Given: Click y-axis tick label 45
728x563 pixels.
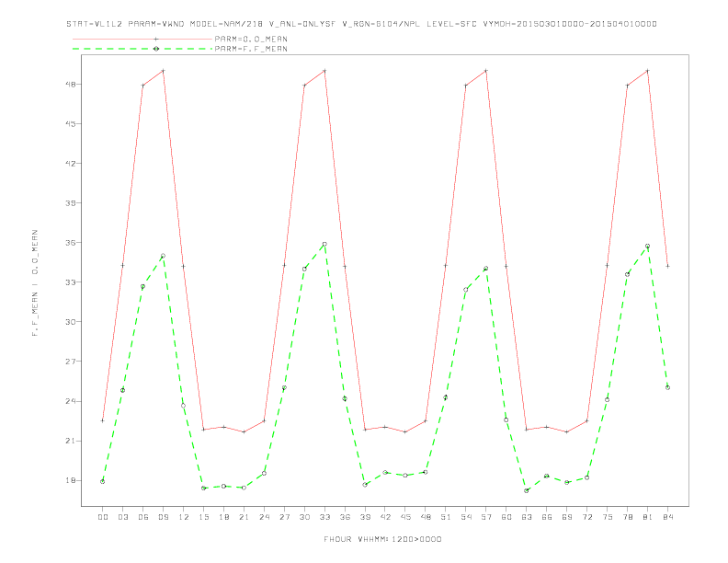Looking at the screenshot, I should (72, 123).
